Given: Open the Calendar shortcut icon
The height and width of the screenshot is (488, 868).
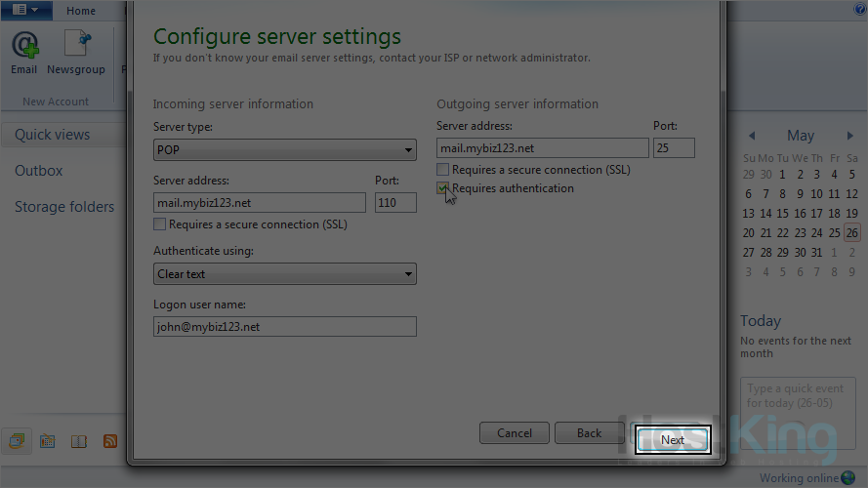Looking at the screenshot, I should tap(47, 441).
